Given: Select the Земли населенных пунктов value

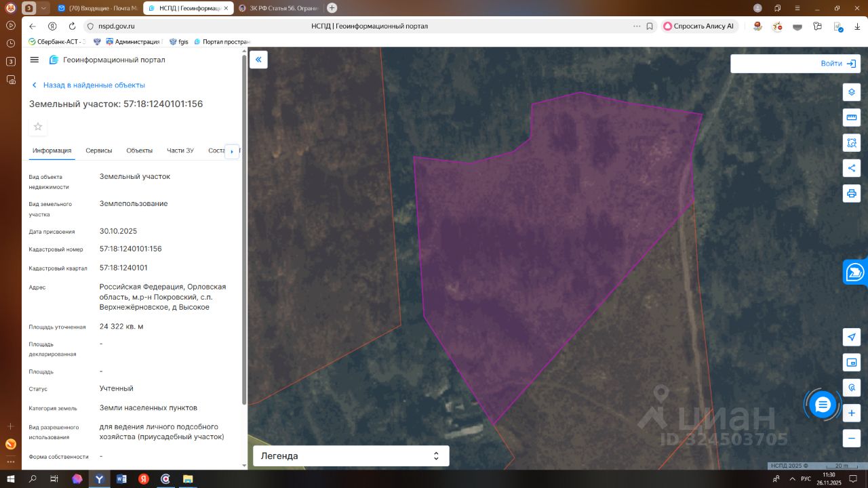Looking at the screenshot, I should 149,407.
